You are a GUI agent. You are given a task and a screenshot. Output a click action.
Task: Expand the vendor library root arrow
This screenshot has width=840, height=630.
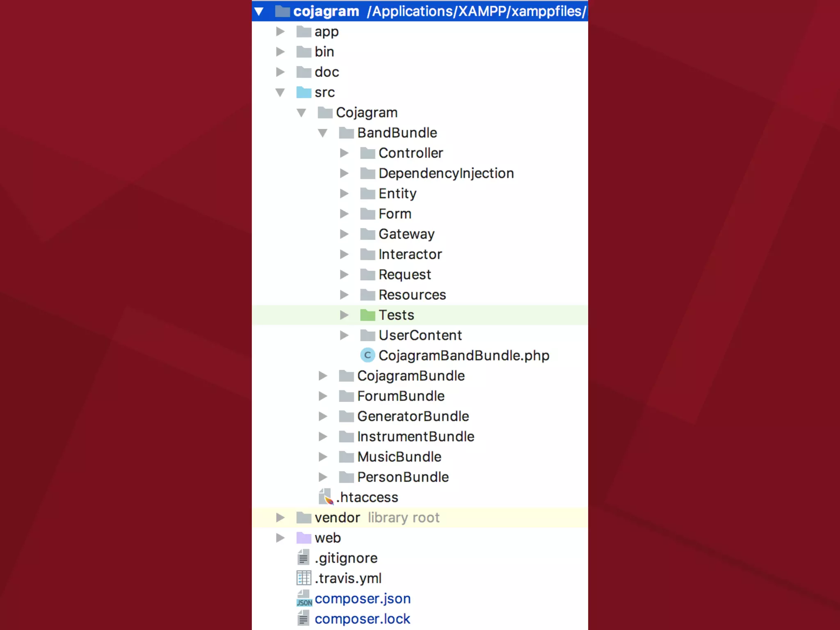pos(280,518)
